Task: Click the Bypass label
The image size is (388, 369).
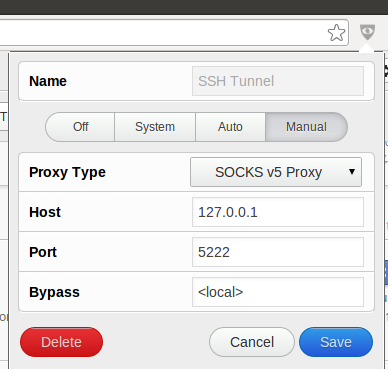Action: pos(54,292)
